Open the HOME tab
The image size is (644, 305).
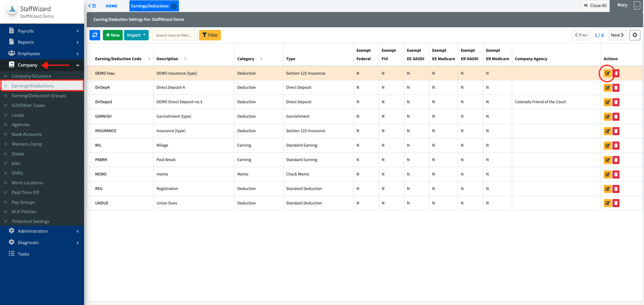[x=111, y=6]
